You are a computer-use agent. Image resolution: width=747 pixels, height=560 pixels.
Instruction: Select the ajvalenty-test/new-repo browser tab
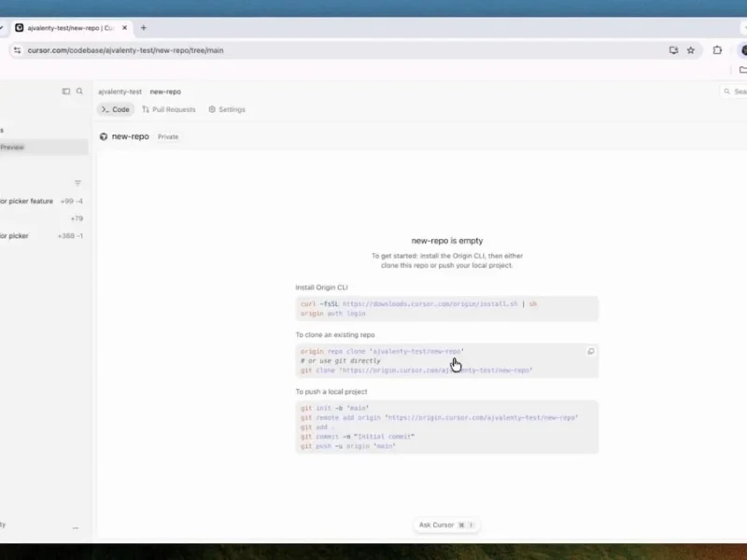point(71,28)
